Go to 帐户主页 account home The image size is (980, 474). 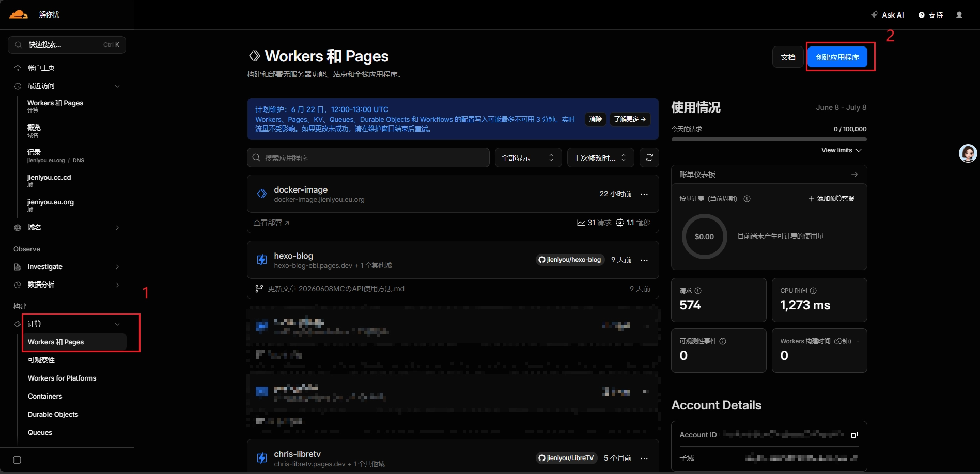pos(41,68)
